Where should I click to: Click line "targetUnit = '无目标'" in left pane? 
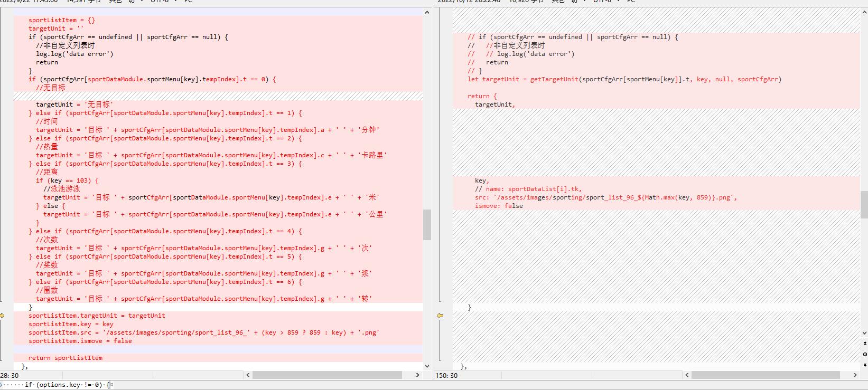[74, 104]
